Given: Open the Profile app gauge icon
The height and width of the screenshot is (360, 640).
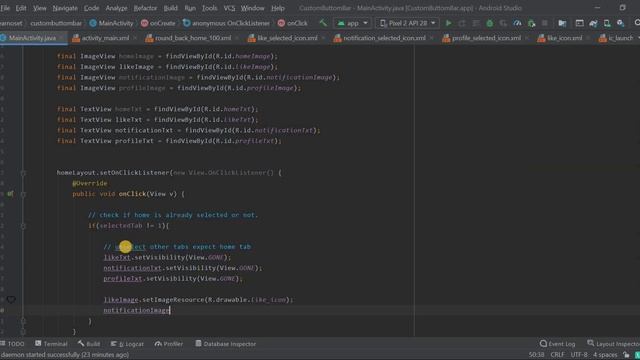Looking at the screenshot, I should [x=517, y=23].
